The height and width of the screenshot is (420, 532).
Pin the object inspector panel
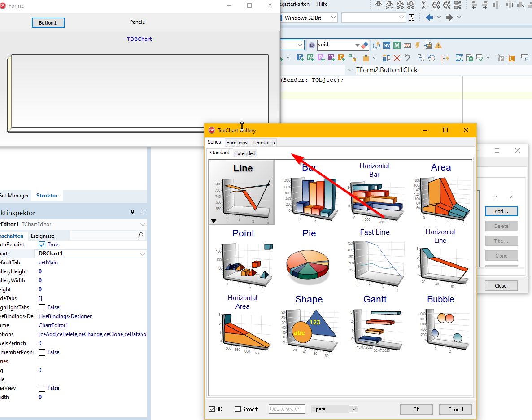click(132, 212)
